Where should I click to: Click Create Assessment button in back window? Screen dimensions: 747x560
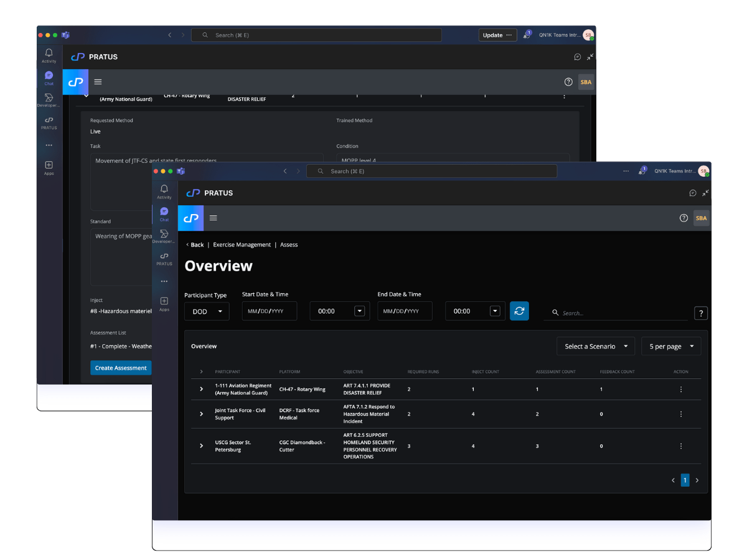pos(121,368)
